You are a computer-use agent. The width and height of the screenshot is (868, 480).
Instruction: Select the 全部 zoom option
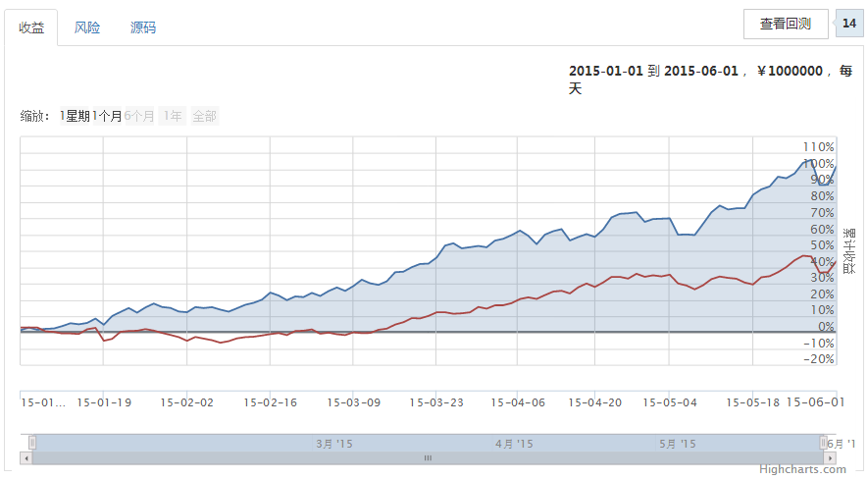[x=204, y=116]
